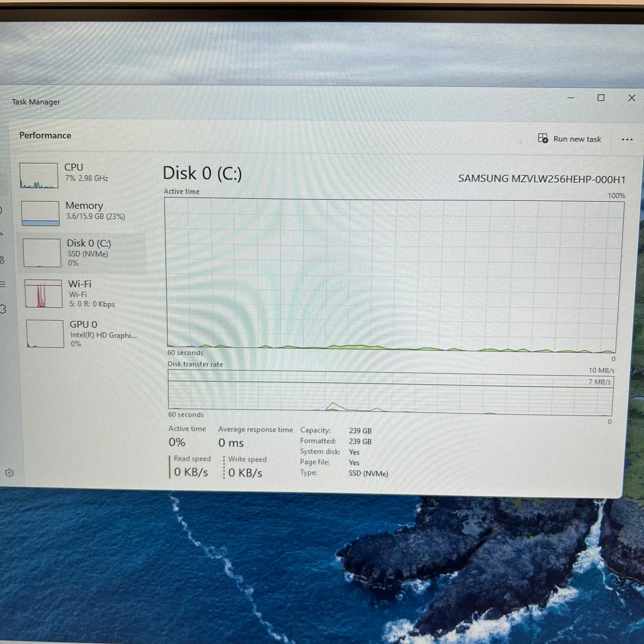Click the Average response time value
The height and width of the screenshot is (644, 644).
(x=231, y=443)
